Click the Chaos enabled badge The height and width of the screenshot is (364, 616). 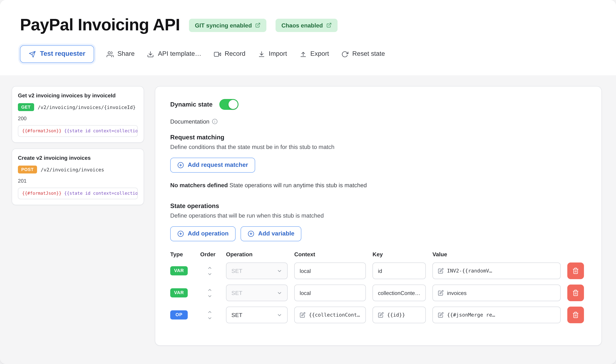point(306,25)
